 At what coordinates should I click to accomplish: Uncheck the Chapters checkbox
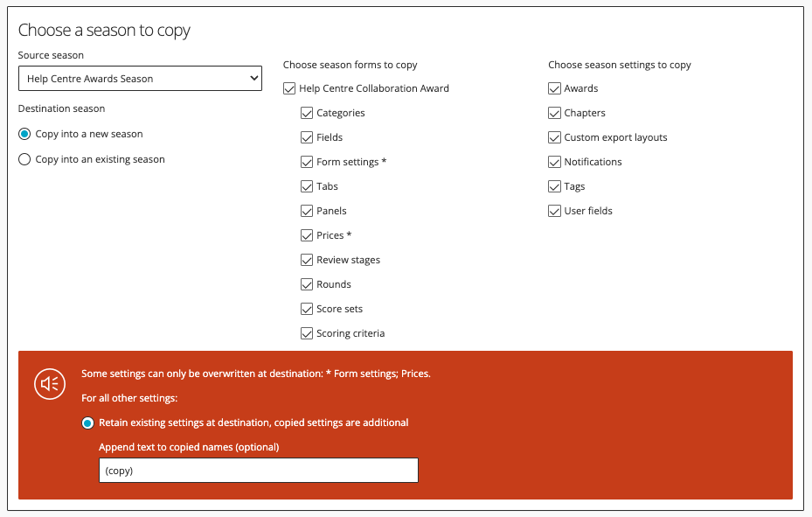click(x=554, y=113)
